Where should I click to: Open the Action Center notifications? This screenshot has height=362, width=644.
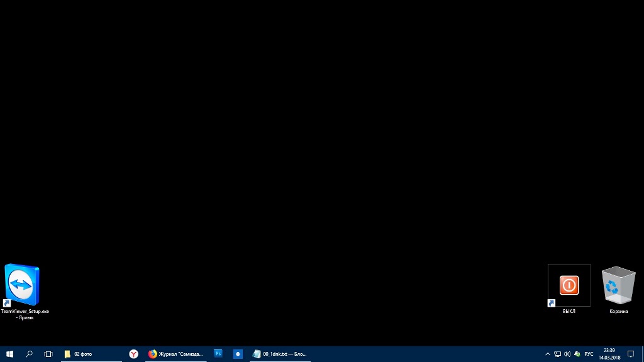point(631,354)
